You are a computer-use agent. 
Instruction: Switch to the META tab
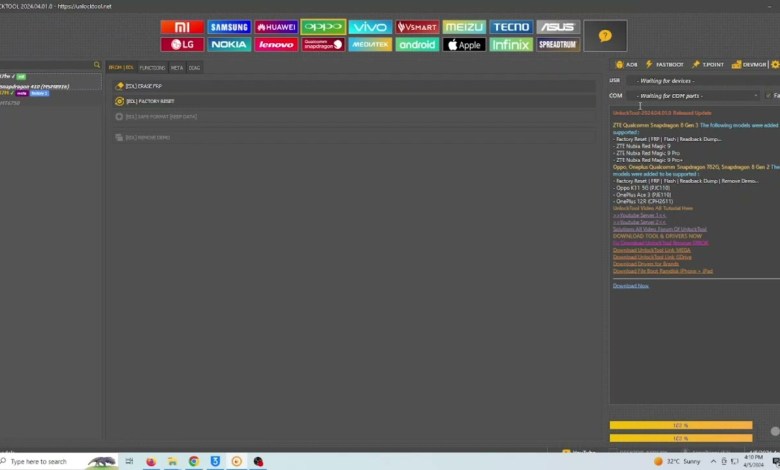pos(176,68)
